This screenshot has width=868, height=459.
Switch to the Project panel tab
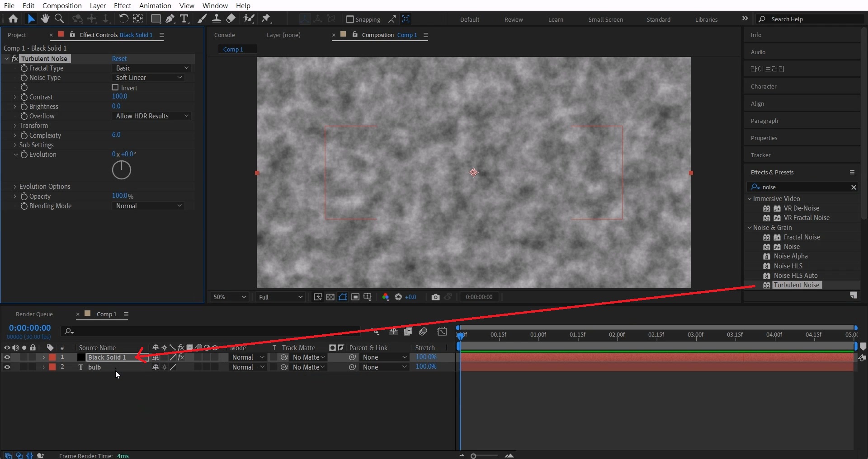click(x=17, y=35)
